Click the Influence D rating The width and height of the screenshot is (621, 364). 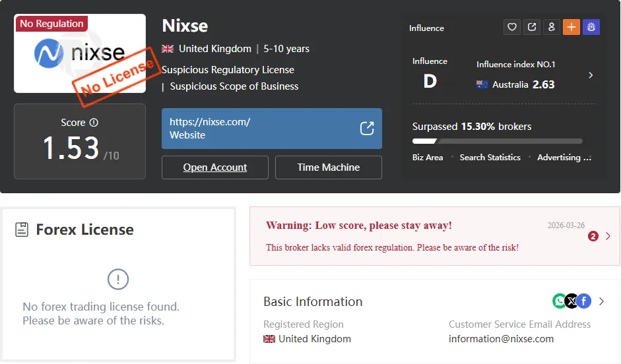tap(430, 82)
